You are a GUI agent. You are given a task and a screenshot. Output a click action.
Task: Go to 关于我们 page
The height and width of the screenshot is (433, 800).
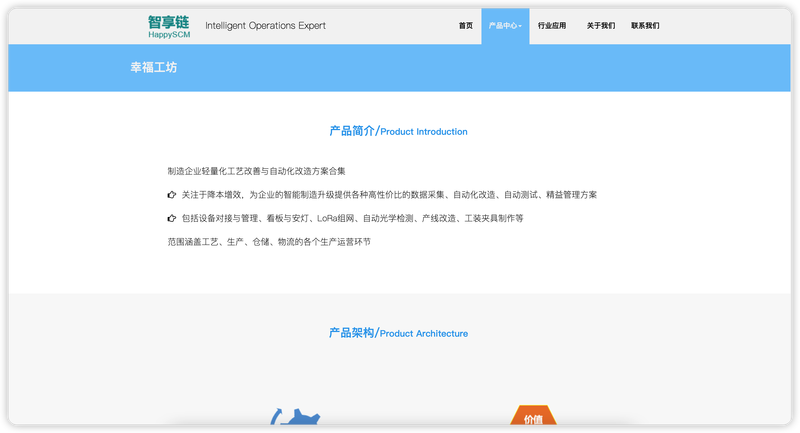601,26
